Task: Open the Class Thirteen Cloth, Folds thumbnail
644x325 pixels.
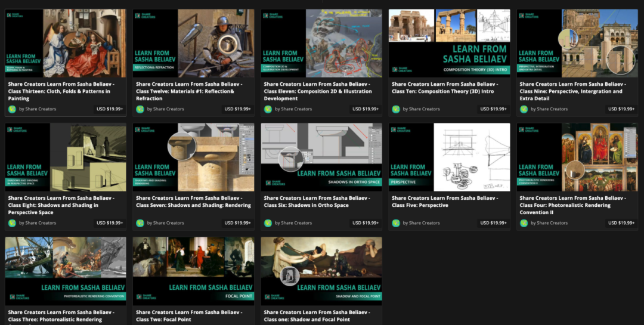Action: point(66,43)
